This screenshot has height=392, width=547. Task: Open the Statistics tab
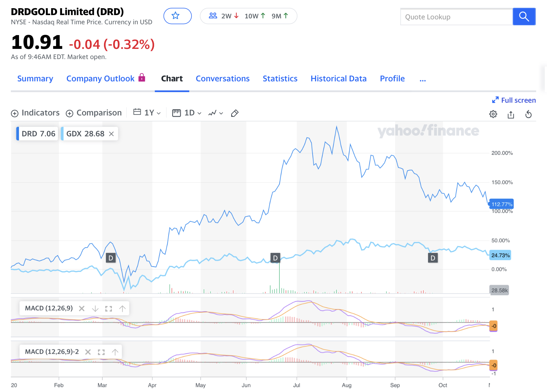tap(280, 79)
